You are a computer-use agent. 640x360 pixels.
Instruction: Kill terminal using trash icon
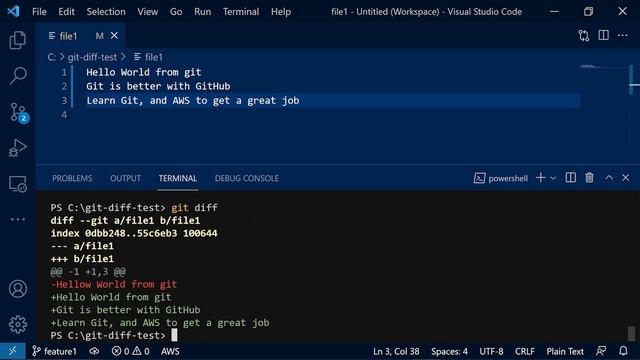pos(589,178)
